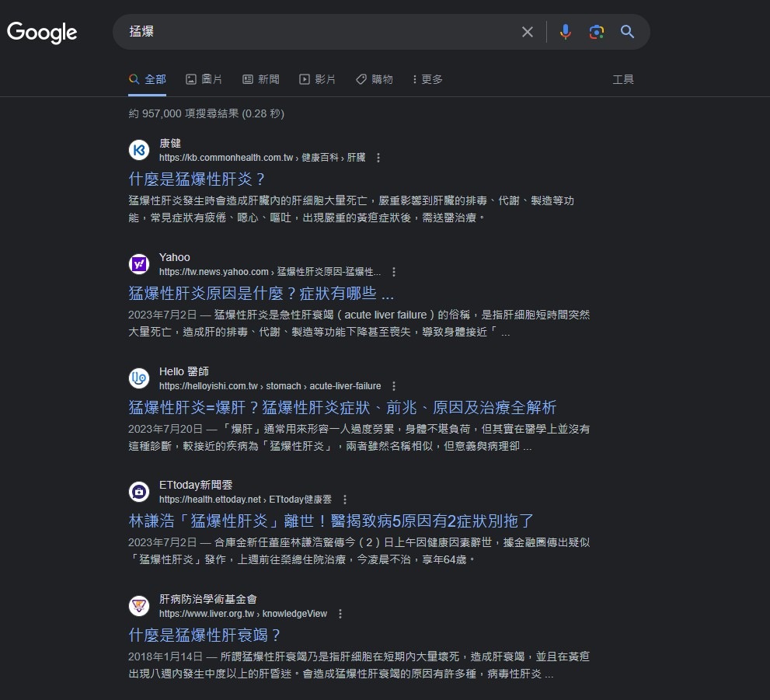Click the 約 957,000 項搜尋結果 count text
The width and height of the screenshot is (770, 700).
[x=206, y=113]
